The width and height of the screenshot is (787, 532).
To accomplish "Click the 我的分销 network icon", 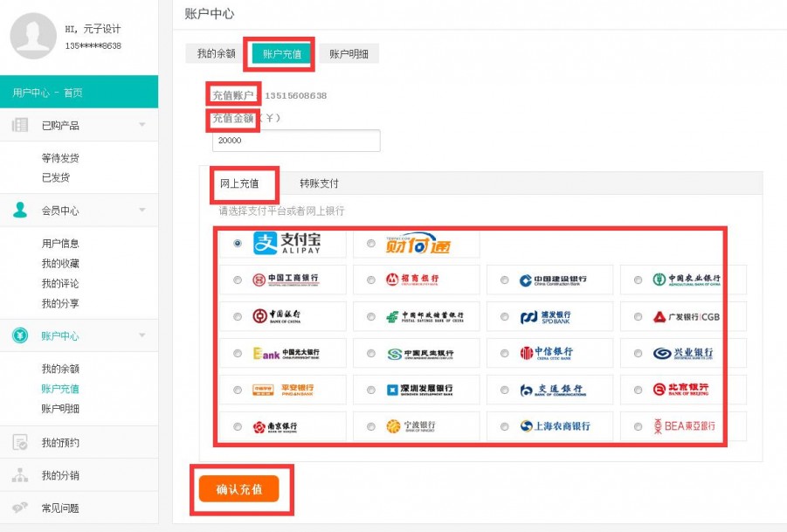I will 20,475.
